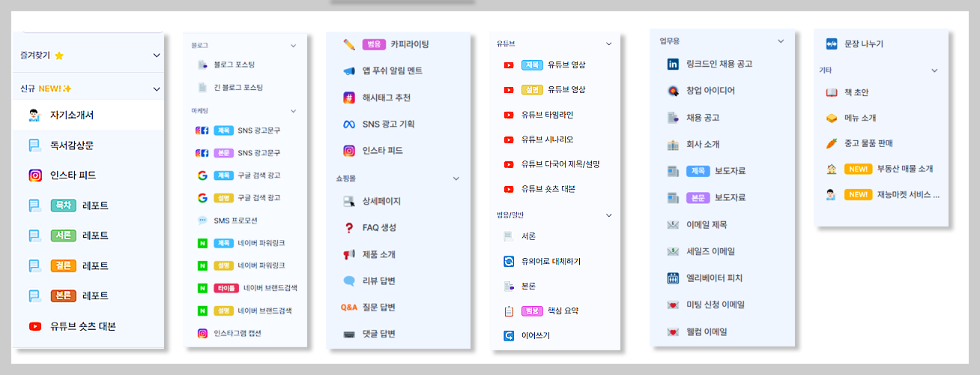Click the Meta icon for SNS 광고 기획
980x375 pixels.
[349, 124]
